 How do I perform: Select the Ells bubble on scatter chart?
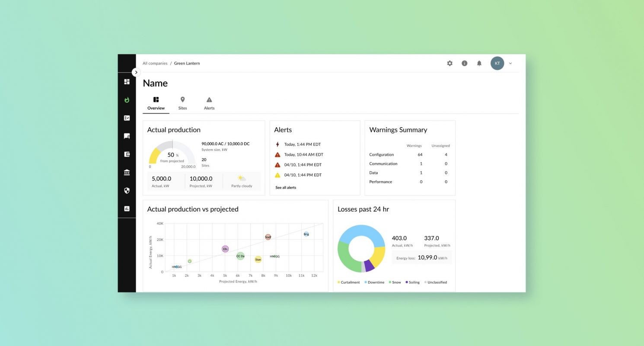[x=225, y=249]
